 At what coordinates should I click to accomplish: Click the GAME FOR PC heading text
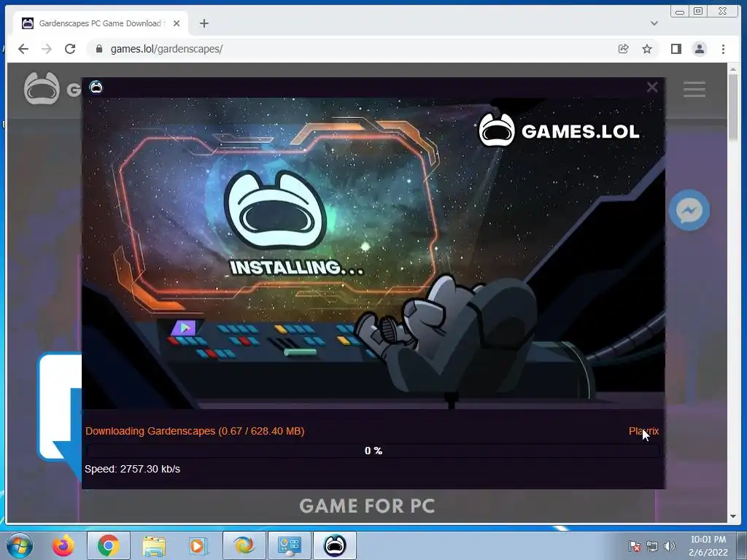click(x=367, y=506)
